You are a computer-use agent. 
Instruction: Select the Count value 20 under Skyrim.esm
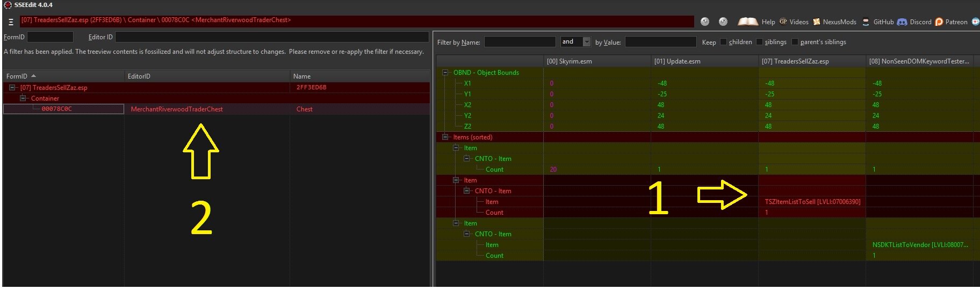pyautogui.click(x=553, y=169)
